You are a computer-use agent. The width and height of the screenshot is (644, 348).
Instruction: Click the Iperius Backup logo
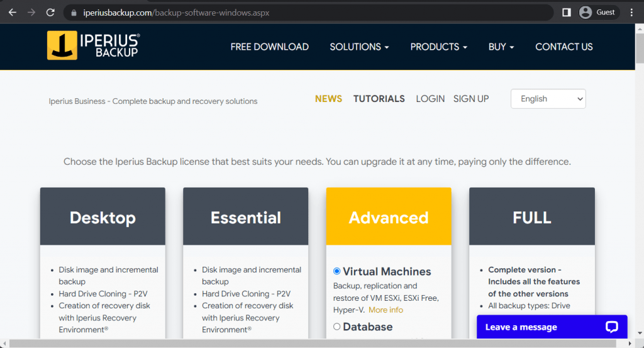(93, 46)
